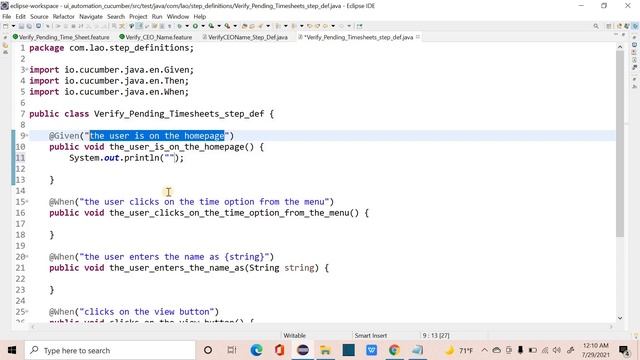Open the Debug dropdown arrow
Viewport: 640px width, 360px height.
(187, 26)
